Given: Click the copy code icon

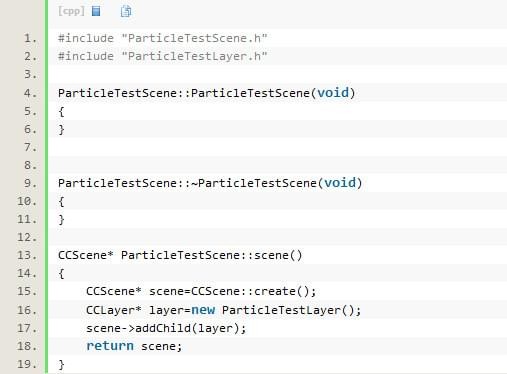Looking at the screenshot, I should pos(126,11).
